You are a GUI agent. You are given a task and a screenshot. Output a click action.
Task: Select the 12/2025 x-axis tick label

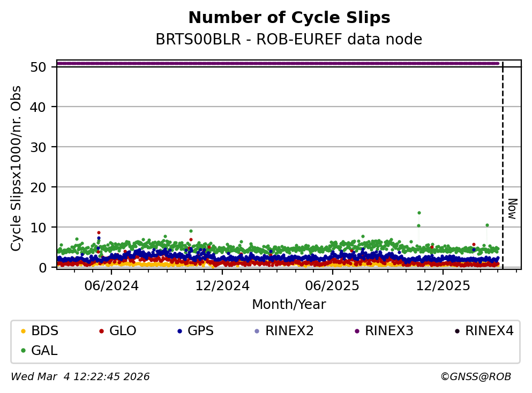443,286
